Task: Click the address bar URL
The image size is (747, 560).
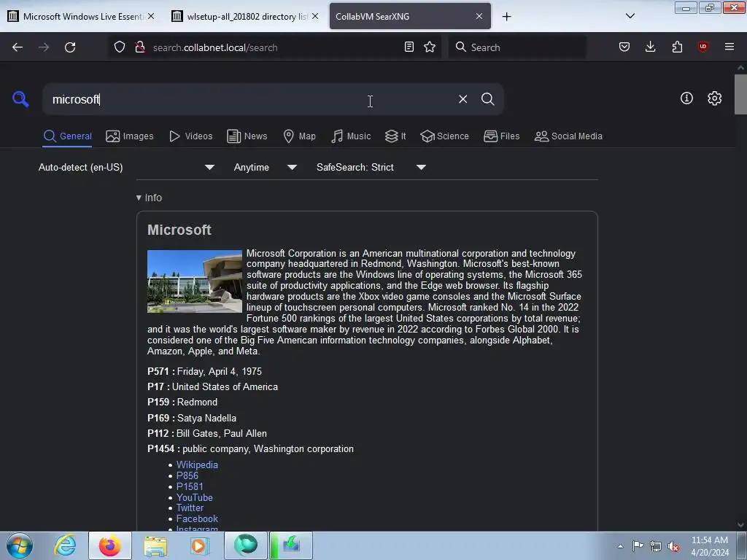Action: pyautogui.click(x=215, y=47)
